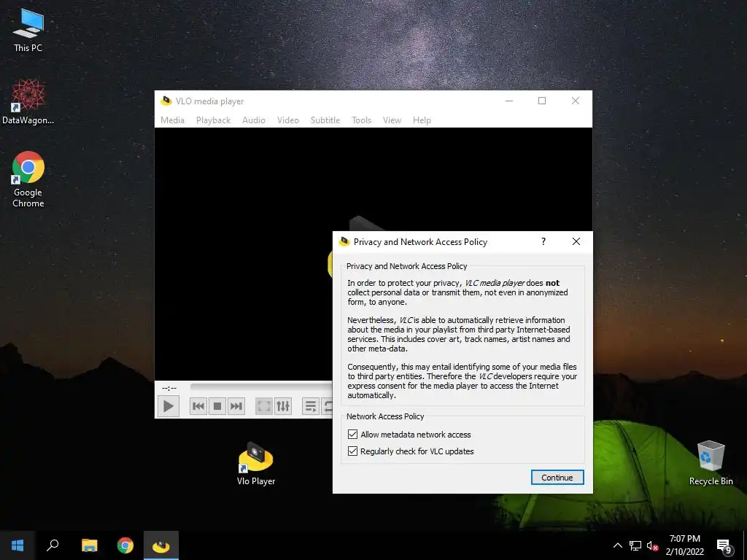747x560 pixels.
Task: Open the Tools menu
Action: [361, 120]
